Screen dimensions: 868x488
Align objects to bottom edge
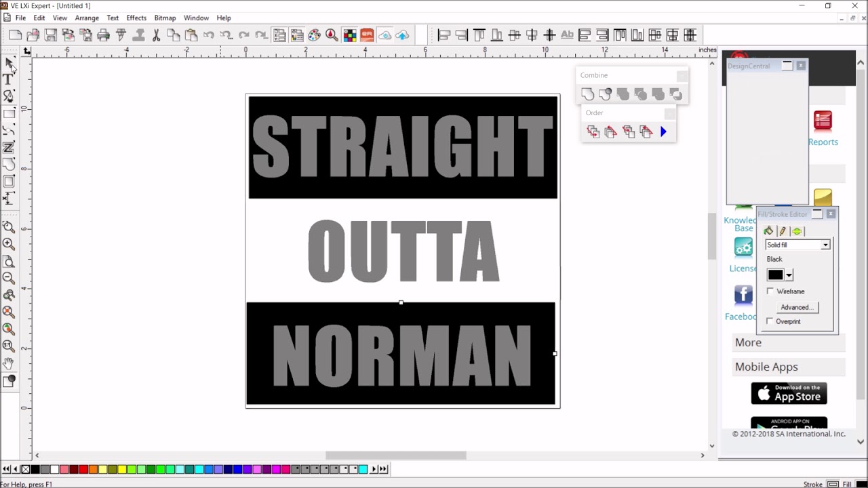(x=497, y=35)
